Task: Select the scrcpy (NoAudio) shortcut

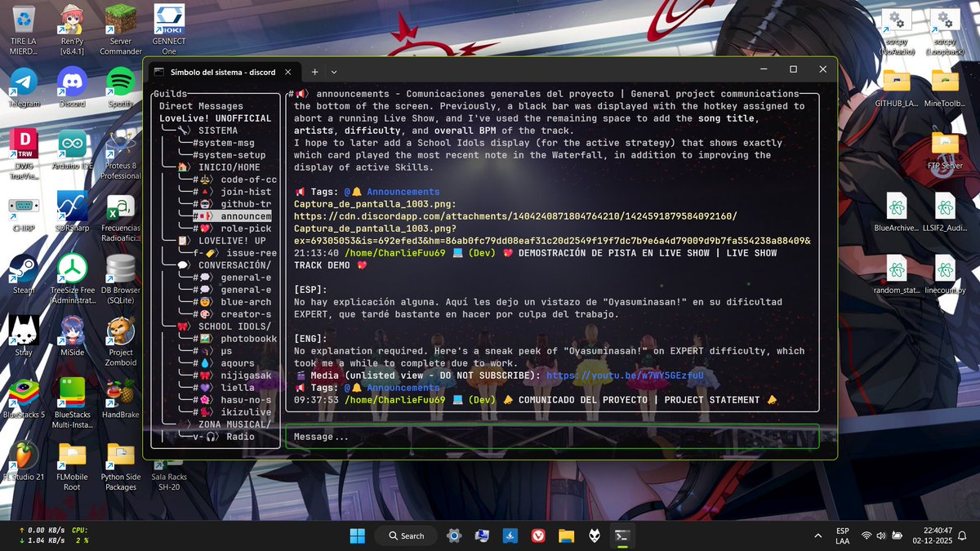Action: click(896, 31)
